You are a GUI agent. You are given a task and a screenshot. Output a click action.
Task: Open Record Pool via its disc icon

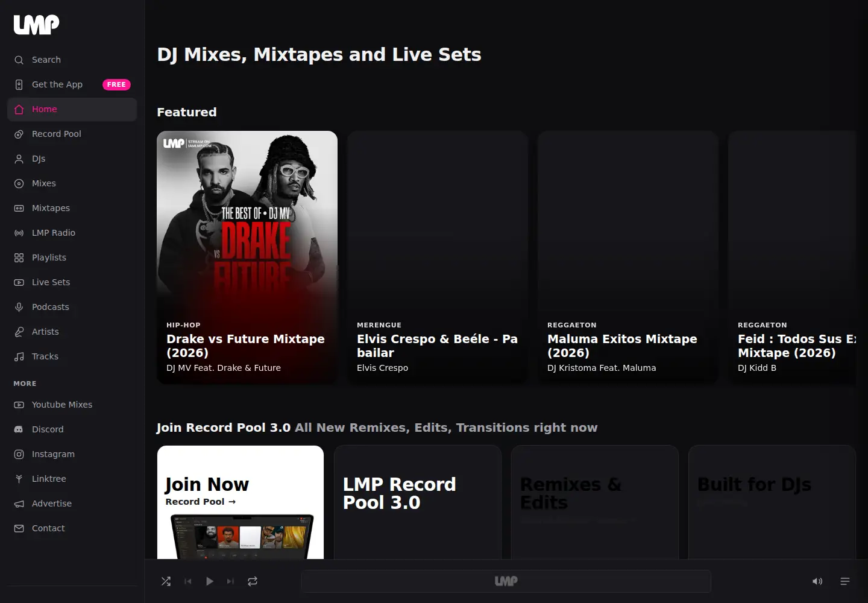coord(19,134)
